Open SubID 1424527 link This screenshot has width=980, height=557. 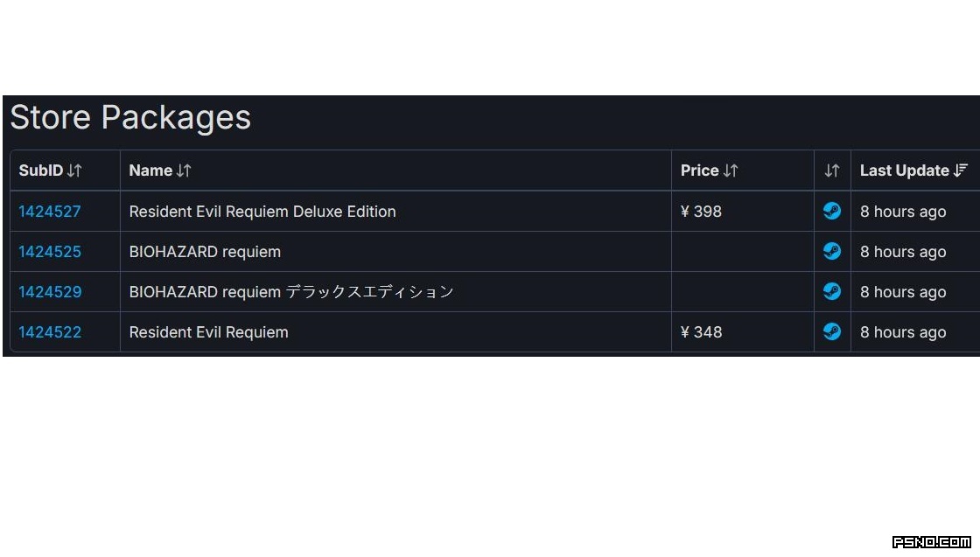pos(50,212)
